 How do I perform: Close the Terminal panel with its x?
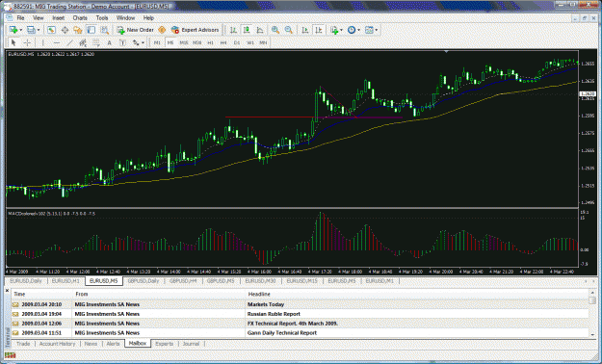(x=8, y=291)
